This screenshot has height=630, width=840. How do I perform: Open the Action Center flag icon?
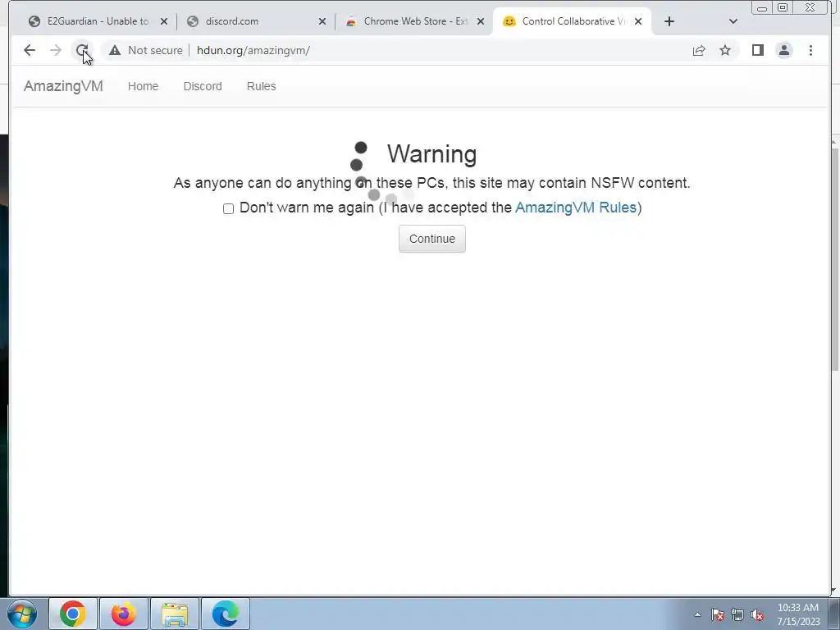(x=718, y=614)
